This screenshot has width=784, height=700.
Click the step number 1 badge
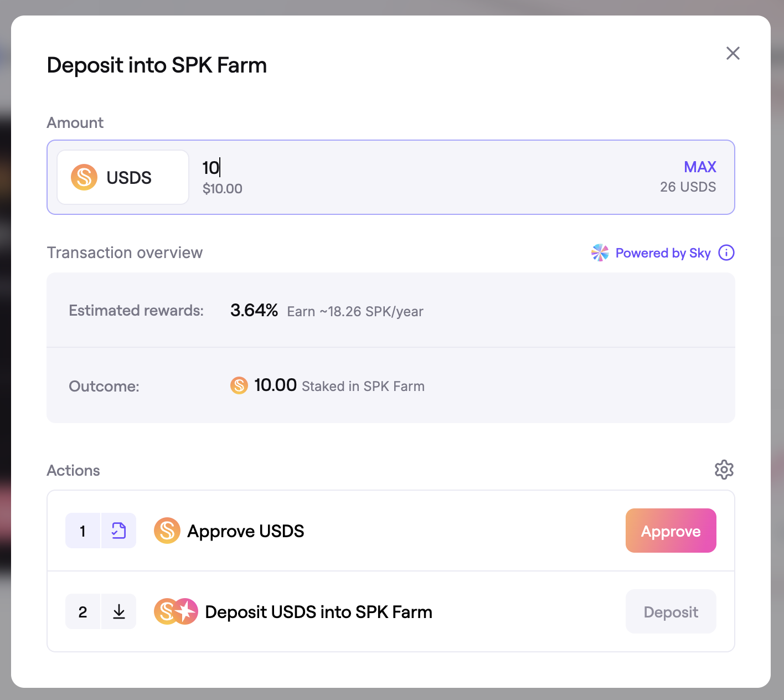[x=82, y=531]
